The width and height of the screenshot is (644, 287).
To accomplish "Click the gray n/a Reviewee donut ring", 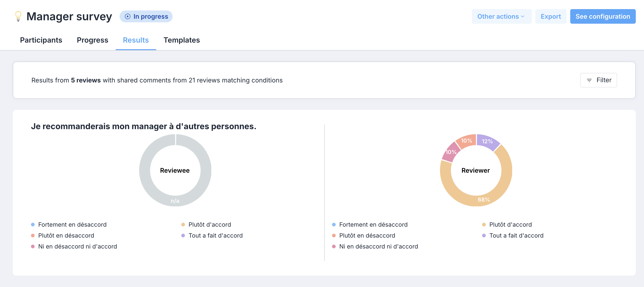I will tap(175, 201).
